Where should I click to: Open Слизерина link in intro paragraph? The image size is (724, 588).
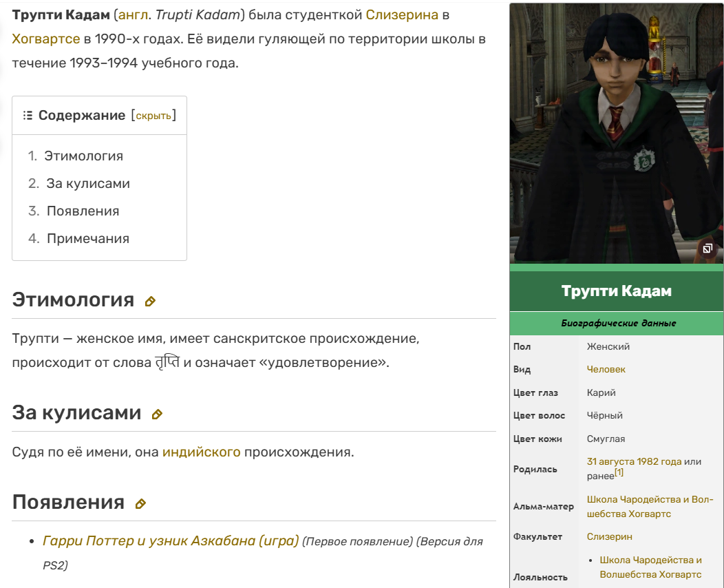(x=402, y=14)
